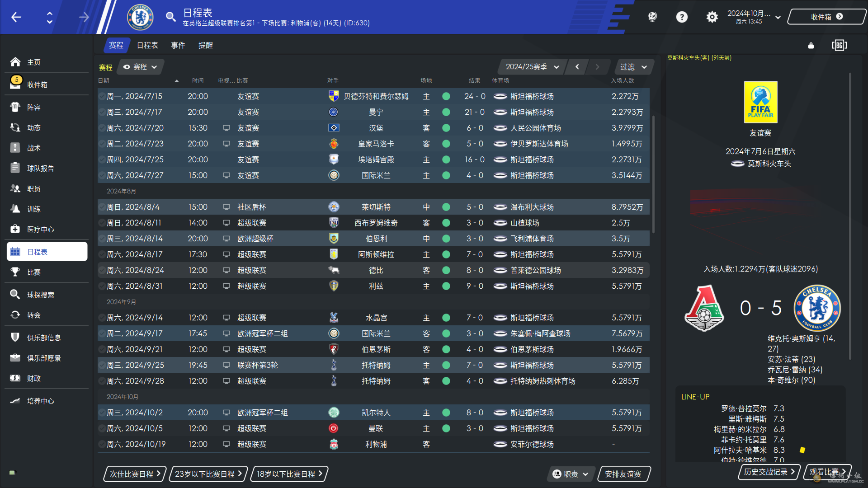
Task: Select row circle for 周六, 2024/8/31 match
Action: (x=102, y=286)
